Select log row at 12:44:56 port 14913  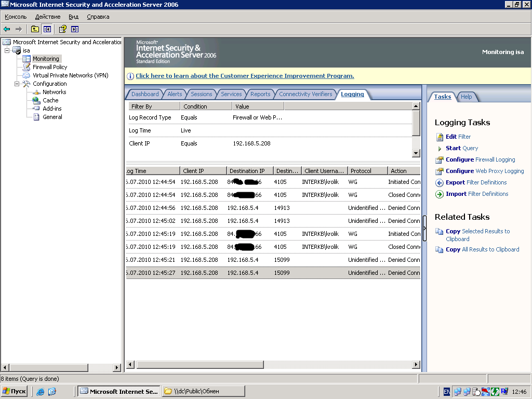coord(273,208)
